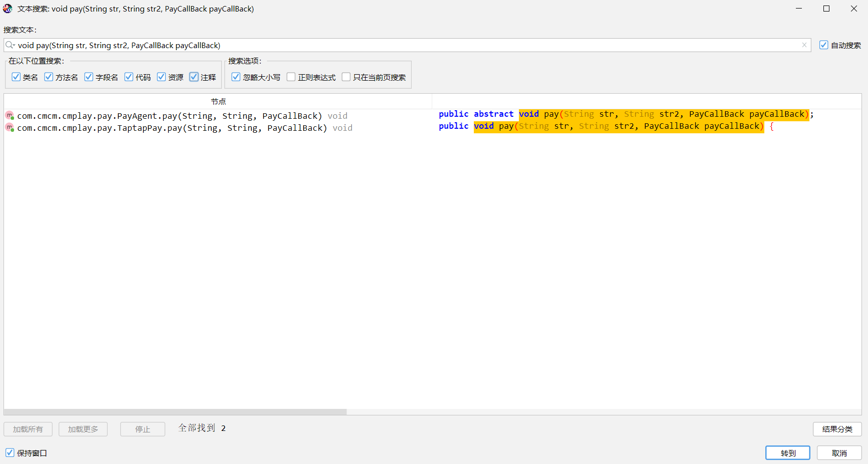Image resolution: width=868 pixels, height=464 pixels.
Task: Enable the 正则表达式 option
Action: click(291, 77)
